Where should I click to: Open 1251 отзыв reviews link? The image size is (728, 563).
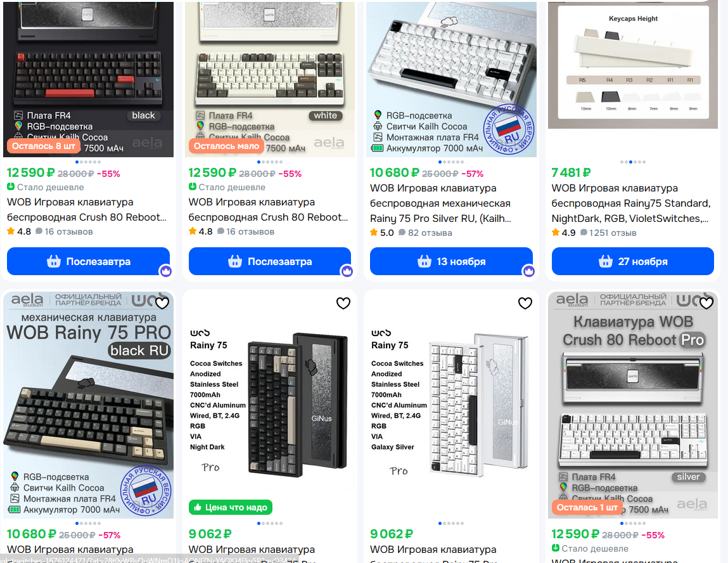(608, 233)
